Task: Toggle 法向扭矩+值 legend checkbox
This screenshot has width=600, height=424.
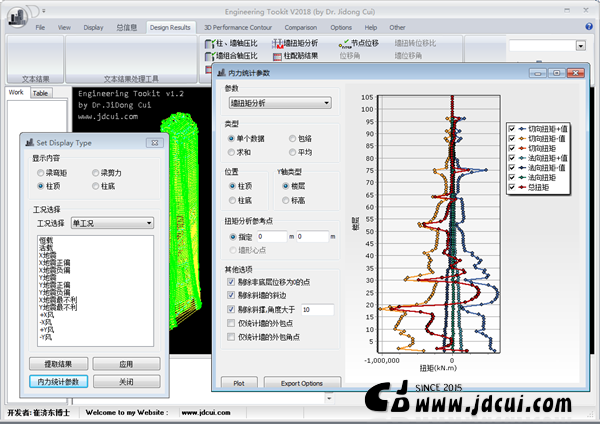Action: 512,158
